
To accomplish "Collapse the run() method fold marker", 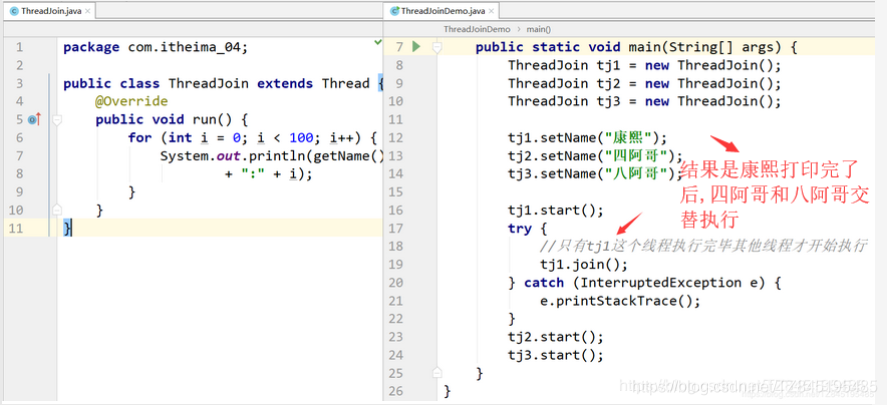I will (x=57, y=119).
